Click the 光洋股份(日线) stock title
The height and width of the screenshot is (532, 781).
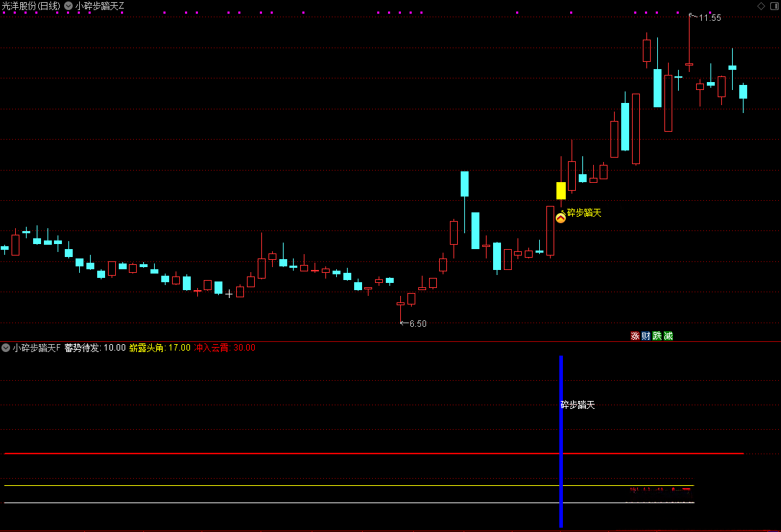coord(31,6)
